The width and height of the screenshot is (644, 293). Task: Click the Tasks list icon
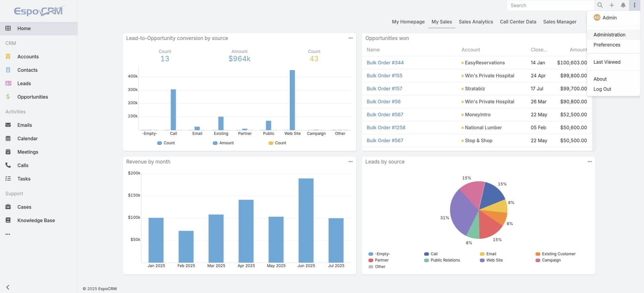pyautogui.click(x=8, y=179)
